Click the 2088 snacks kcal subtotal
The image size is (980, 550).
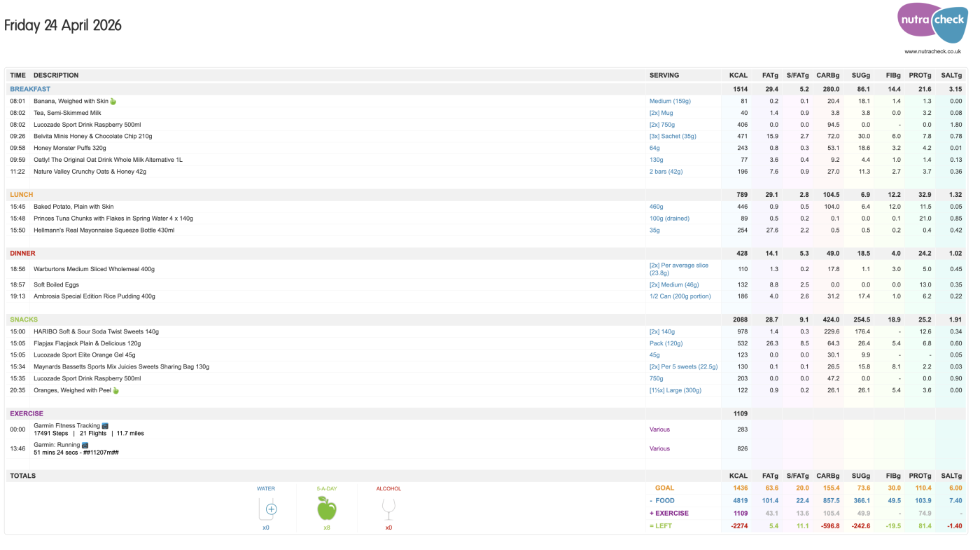click(740, 319)
